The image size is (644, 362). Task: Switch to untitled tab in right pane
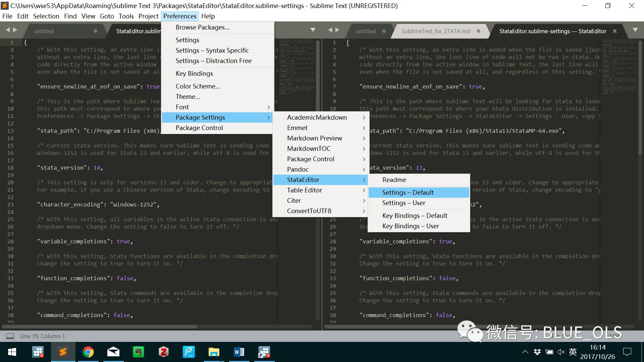pos(369,31)
